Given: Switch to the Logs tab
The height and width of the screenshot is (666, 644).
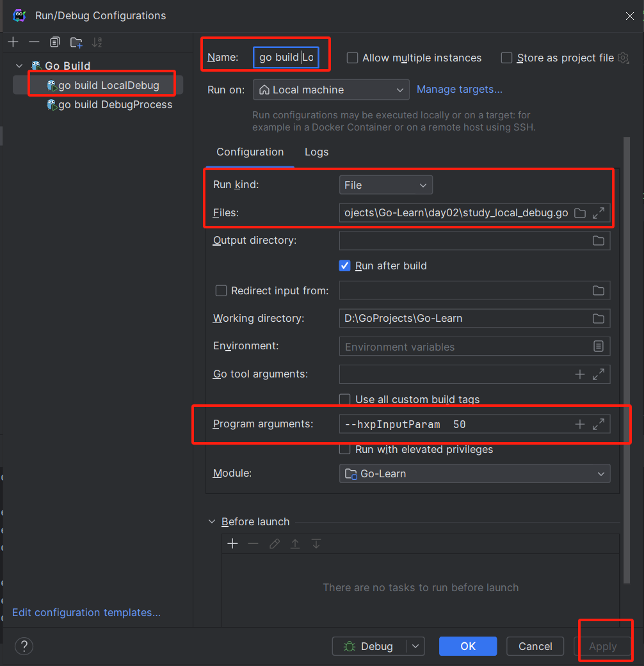Looking at the screenshot, I should pyautogui.click(x=316, y=152).
